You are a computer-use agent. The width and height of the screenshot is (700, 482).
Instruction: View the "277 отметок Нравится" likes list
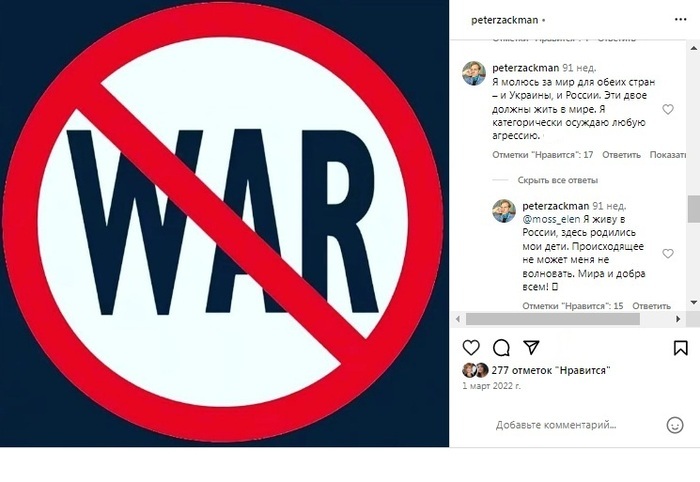(550, 370)
